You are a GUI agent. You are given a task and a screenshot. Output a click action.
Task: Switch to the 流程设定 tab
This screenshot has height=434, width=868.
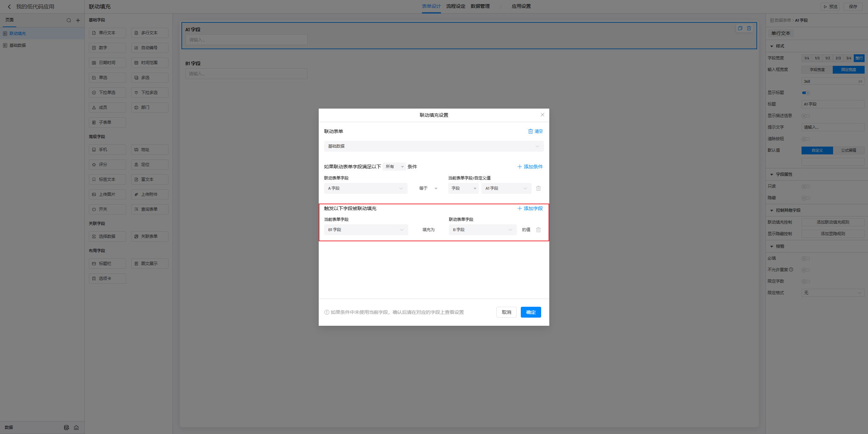tap(456, 6)
